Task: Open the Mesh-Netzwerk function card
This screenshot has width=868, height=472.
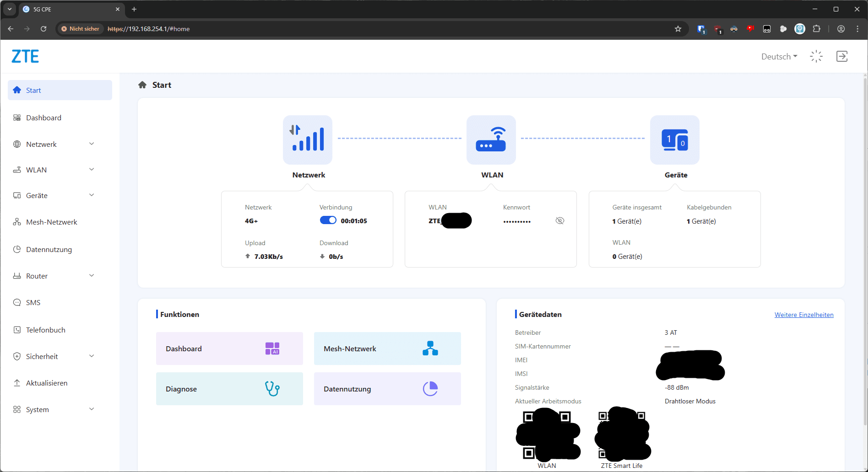Action: click(387, 349)
